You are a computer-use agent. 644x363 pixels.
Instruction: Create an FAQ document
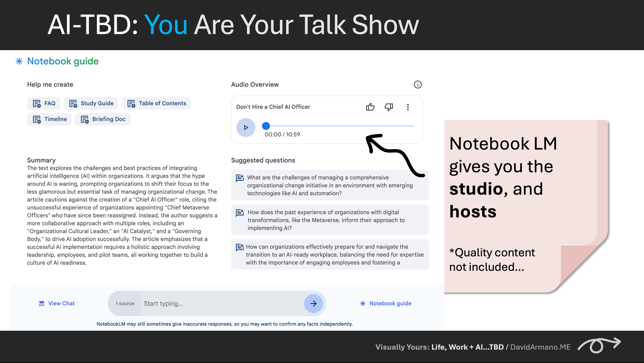click(x=44, y=103)
